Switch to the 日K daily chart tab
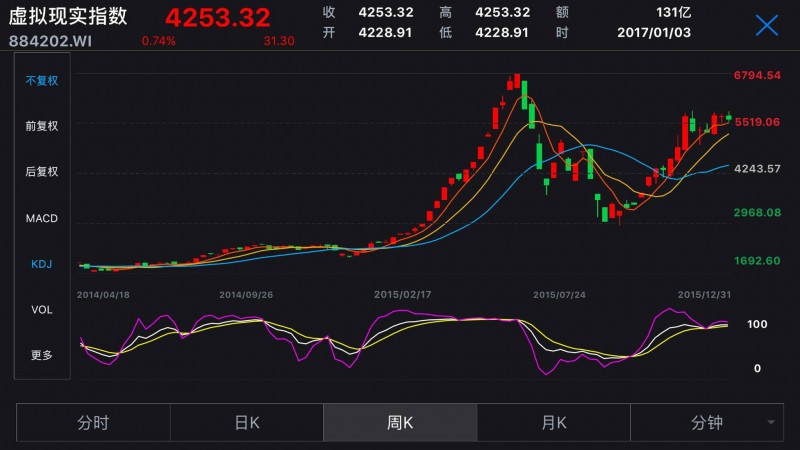This screenshot has height=450, width=800. (247, 423)
